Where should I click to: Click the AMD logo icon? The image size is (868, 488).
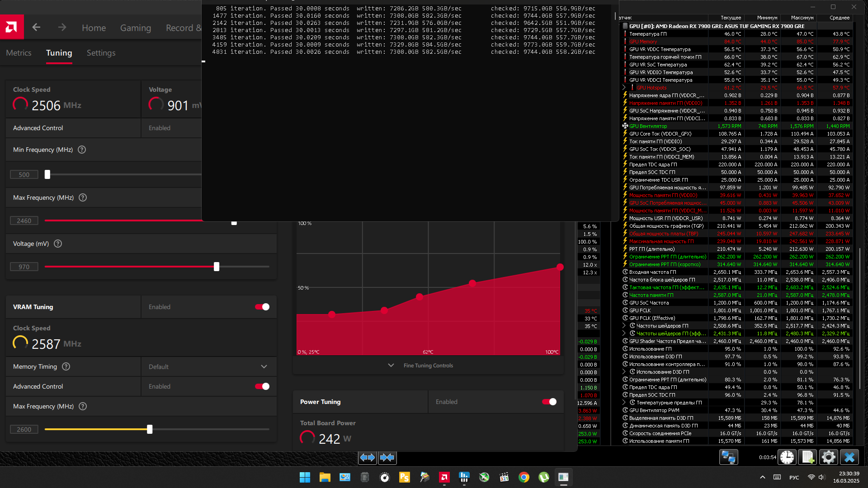point(12,27)
